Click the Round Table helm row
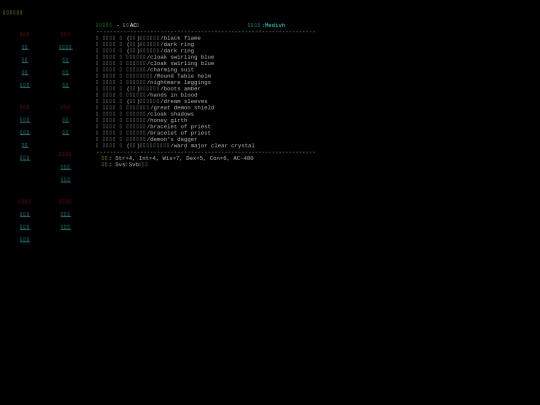540x405 pixels. [x=154, y=76]
